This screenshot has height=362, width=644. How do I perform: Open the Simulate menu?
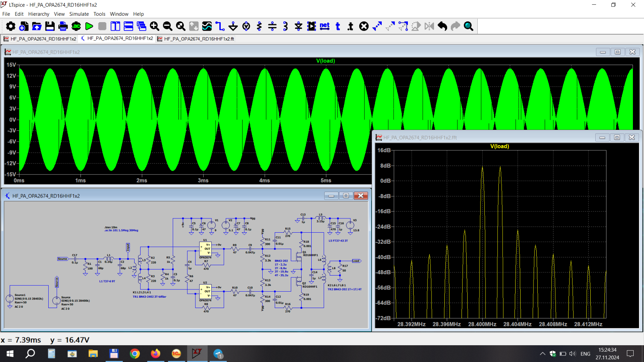point(79,14)
